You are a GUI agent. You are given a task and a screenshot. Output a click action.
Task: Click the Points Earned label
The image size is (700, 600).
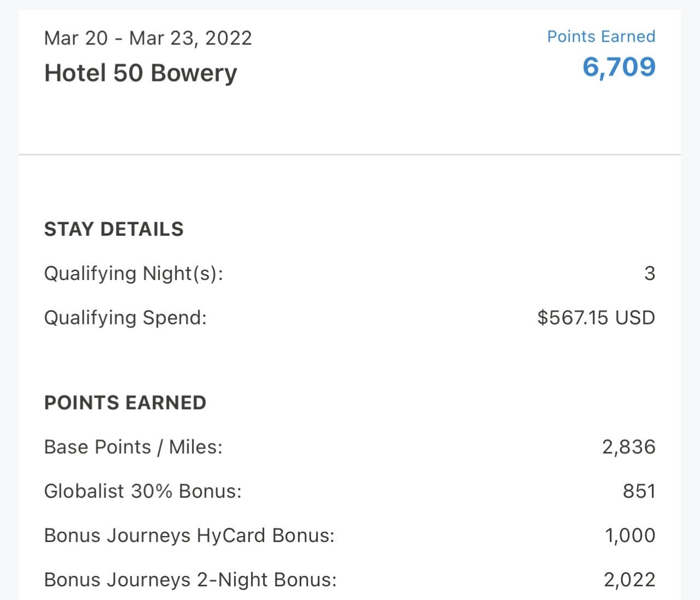[x=601, y=37]
